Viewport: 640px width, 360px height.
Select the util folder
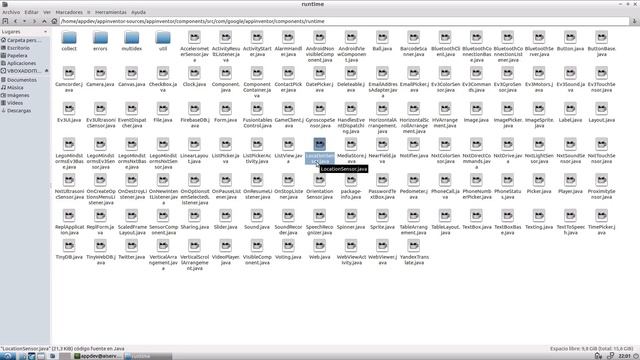[x=163, y=41]
